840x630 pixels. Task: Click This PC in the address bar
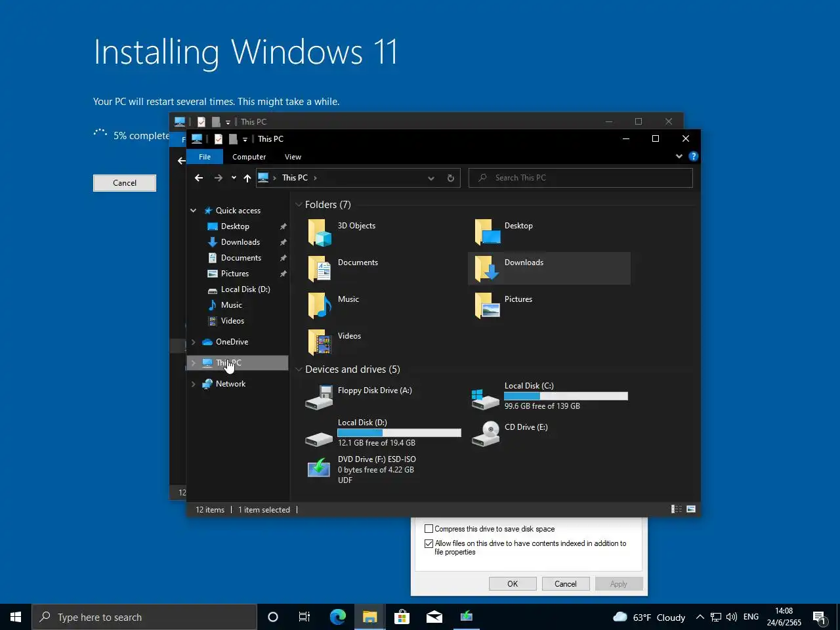coord(295,178)
